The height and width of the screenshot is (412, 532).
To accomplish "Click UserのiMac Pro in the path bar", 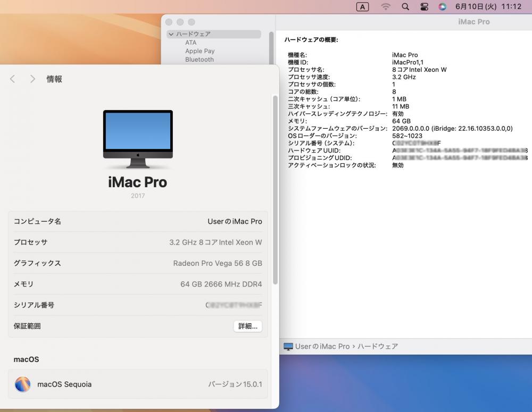I will coord(322,347).
